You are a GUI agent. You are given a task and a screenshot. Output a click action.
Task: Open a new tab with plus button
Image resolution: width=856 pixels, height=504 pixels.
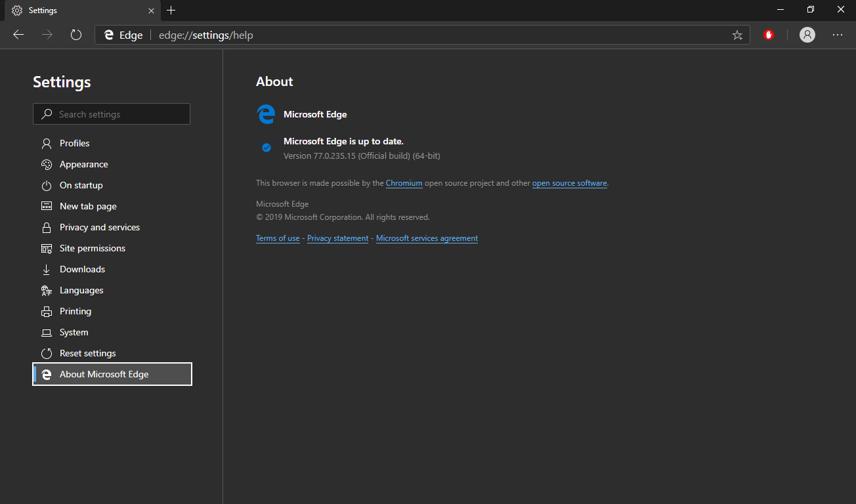(171, 10)
